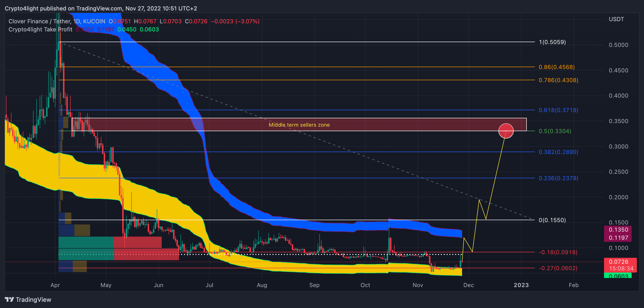644x308 pixels.
Task: Click the Sep label on time axis
Action: [314, 285]
